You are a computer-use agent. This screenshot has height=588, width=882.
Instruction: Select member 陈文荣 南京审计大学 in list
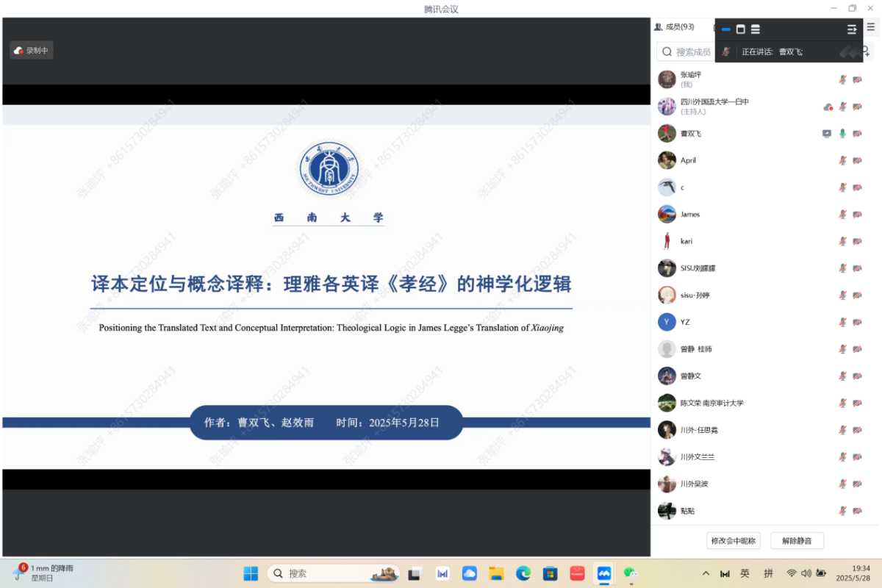pyautogui.click(x=711, y=403)
